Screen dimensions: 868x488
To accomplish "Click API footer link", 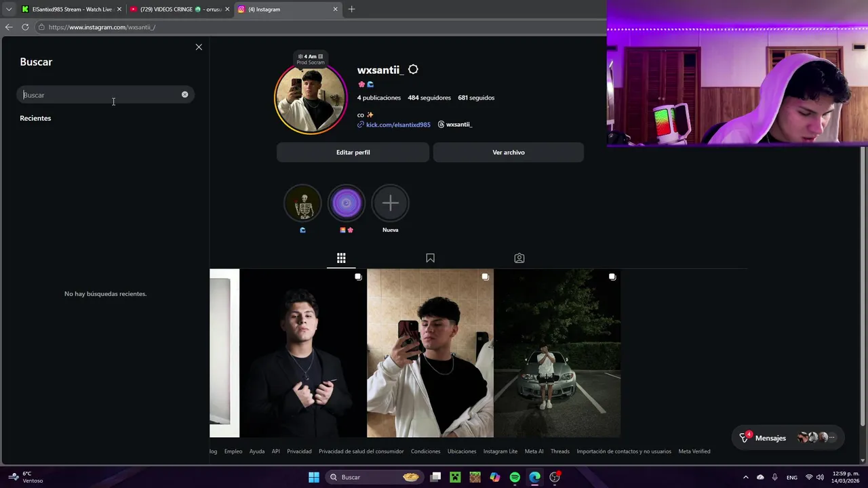I will [x=276, y=451].
